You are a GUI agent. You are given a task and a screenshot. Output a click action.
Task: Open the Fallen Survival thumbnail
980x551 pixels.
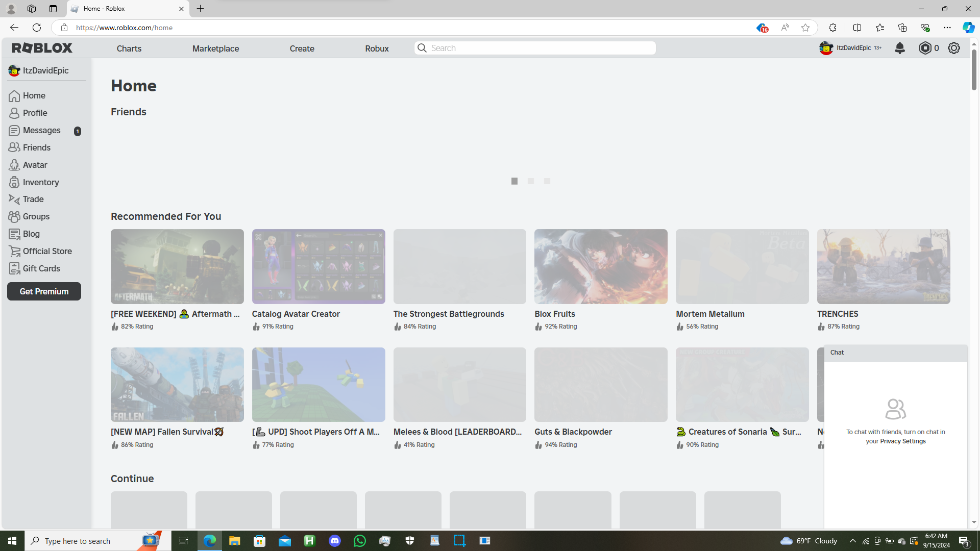coord(177,385)
